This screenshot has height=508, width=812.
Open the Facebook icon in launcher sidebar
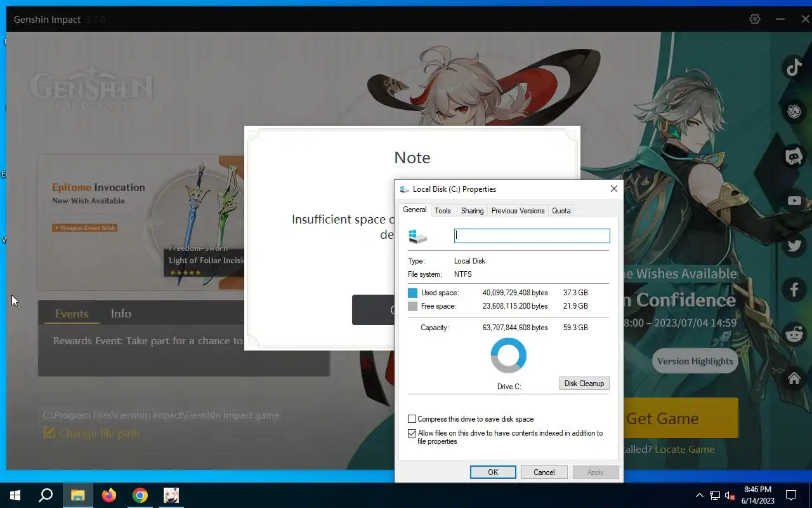[x=794, y=290]
